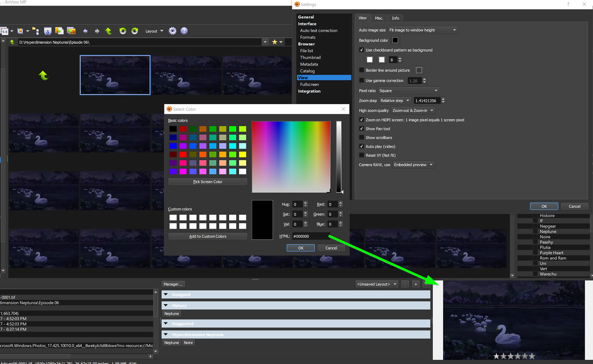Collapse the History category section
The image size is (593, 364).
click(166, 306)
